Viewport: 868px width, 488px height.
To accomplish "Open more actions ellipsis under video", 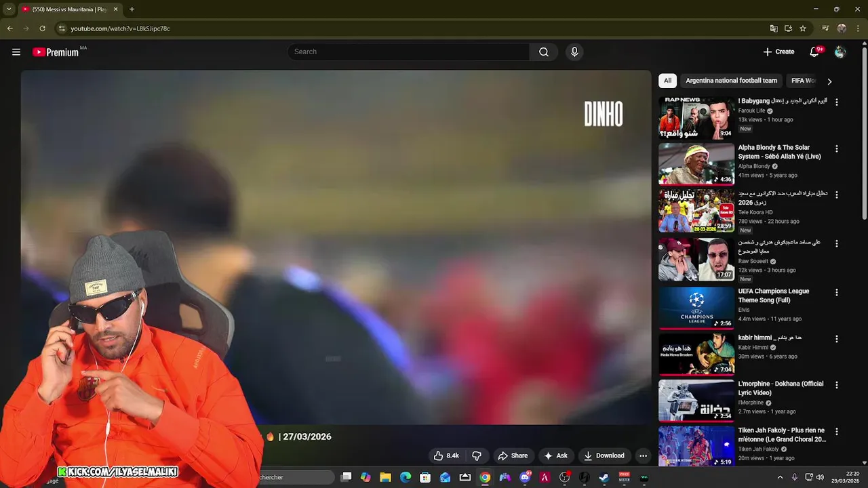I will tap(643, 455).
